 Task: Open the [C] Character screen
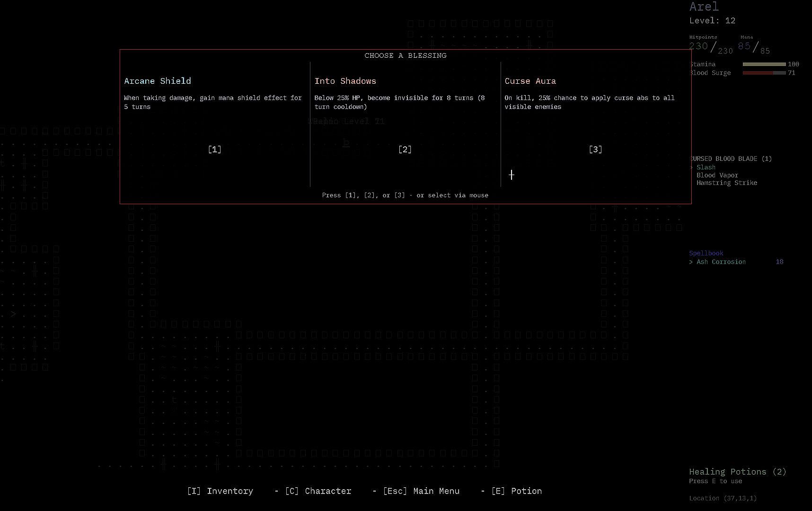(318, 491)
